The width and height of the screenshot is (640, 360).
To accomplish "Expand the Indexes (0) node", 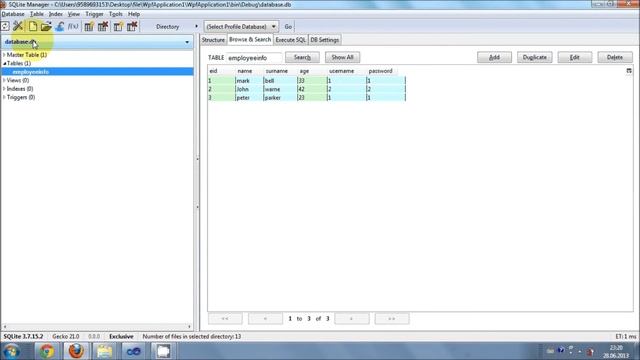I will point(4,89).
